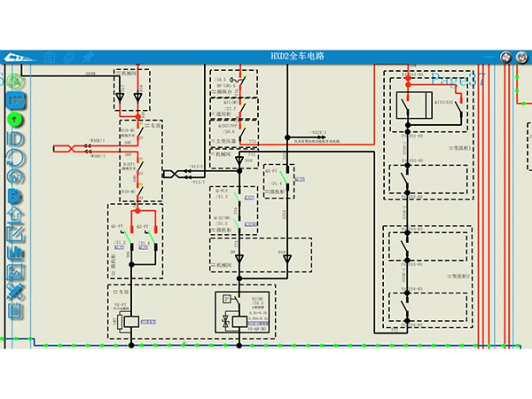Click the VE-PT transformer component
Screen dimensions: 532x399
point(131,319)
